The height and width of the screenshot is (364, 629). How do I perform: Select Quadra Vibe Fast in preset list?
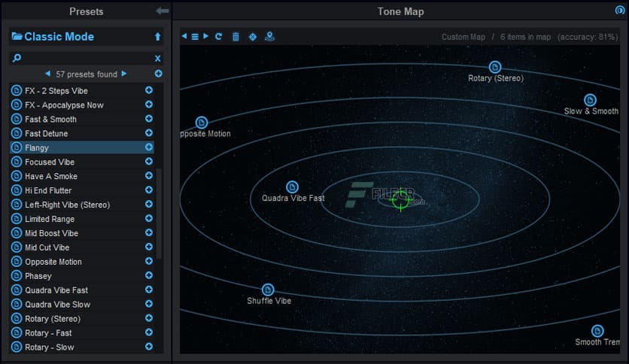[x=82, y=290]
